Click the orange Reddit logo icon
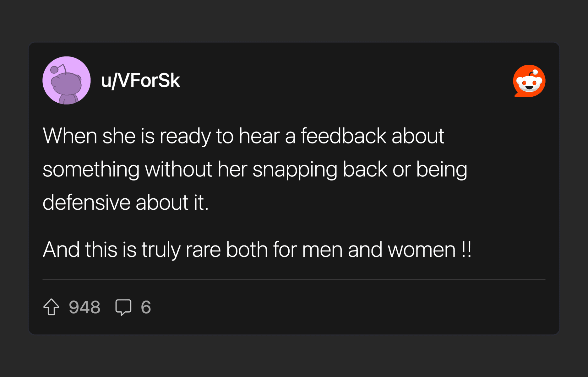 point(529,81)
